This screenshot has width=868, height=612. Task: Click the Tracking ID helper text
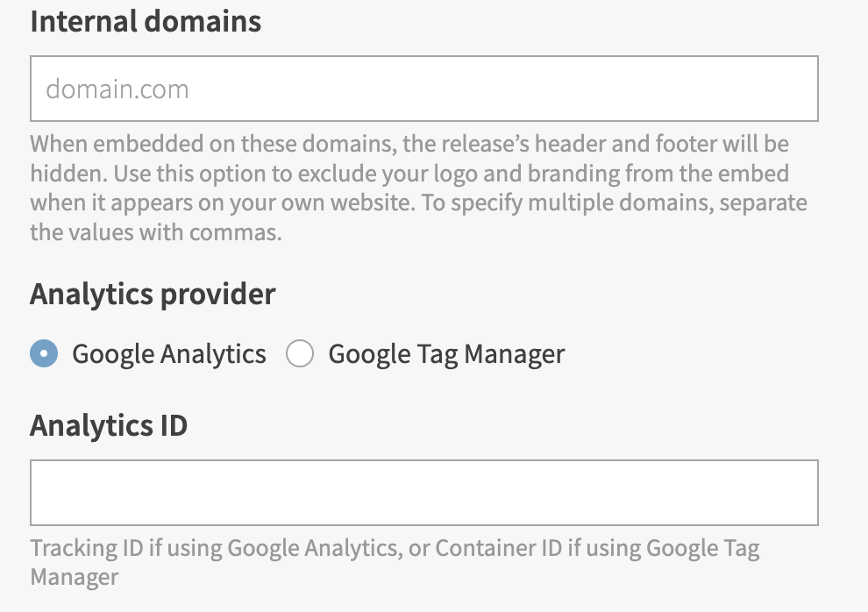point(395,550)
